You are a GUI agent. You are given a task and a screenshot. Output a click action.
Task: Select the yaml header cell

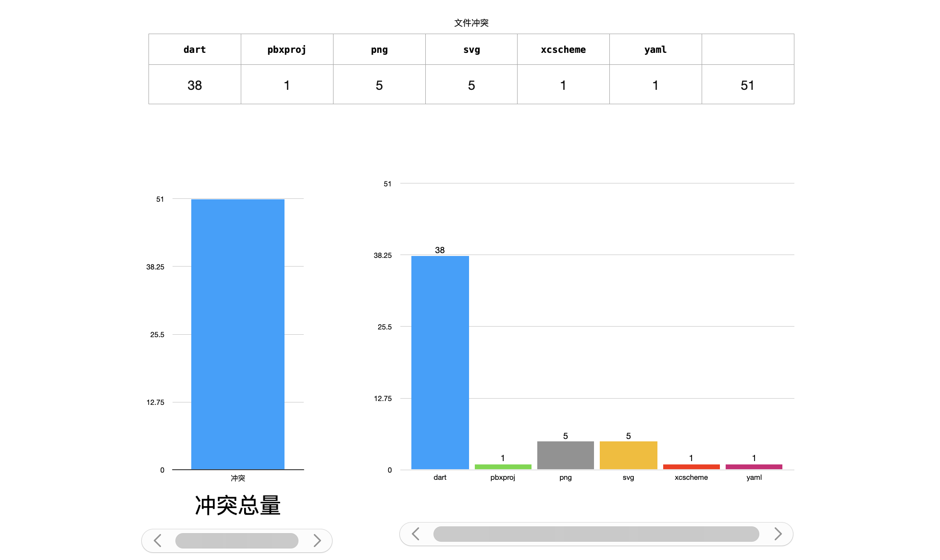pos(656,49)
